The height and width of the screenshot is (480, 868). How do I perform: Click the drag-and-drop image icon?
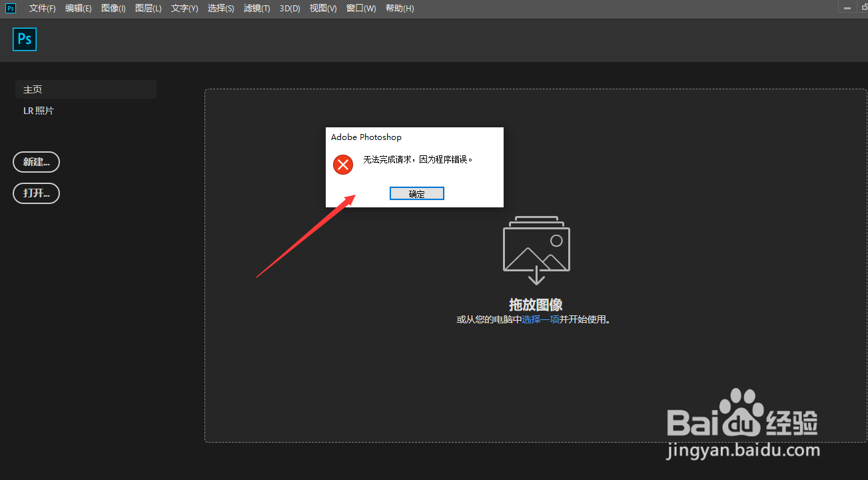tap(536, 250)
